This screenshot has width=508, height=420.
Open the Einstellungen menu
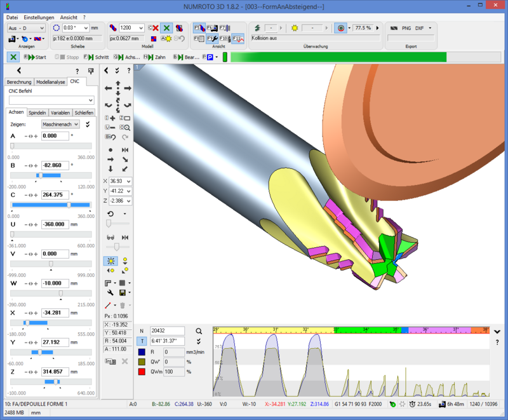pos(39,17)
